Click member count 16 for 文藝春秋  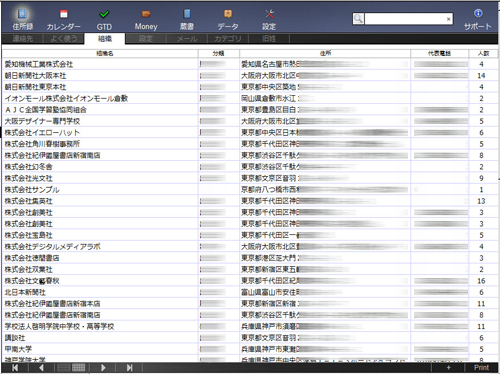(481, 281)
